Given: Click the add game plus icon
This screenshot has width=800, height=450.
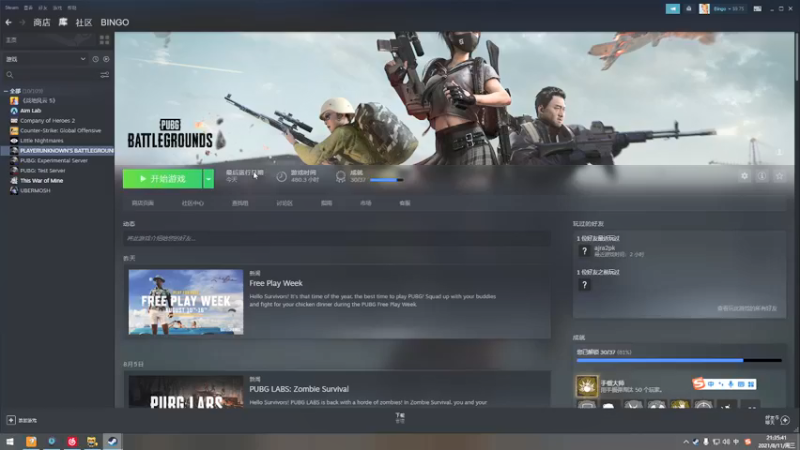Looking at the screenshot, I should (11, 420).
